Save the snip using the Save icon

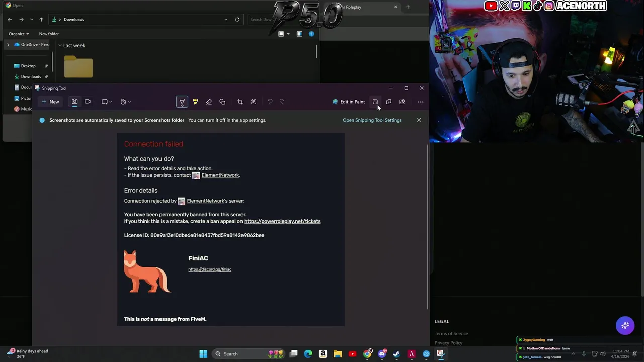tap(375, 102)
